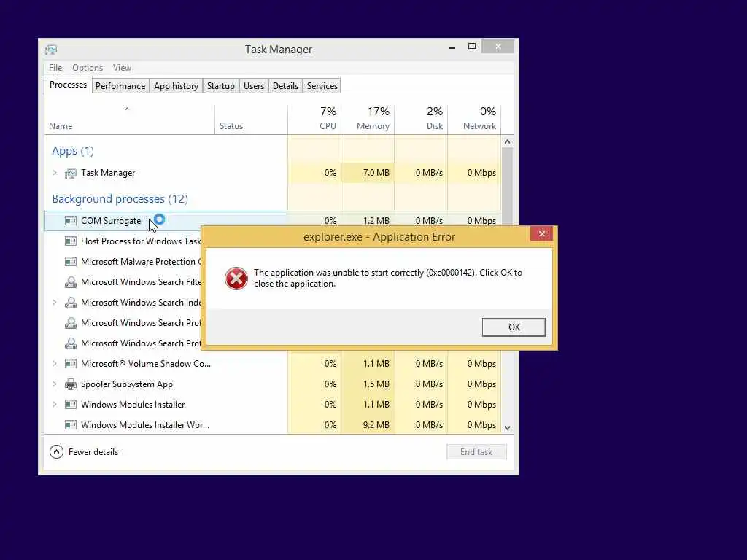Screen dimensions: 747x560
Task: Expand the Volume Shadow Copy entry
Action: pos(54,363)
